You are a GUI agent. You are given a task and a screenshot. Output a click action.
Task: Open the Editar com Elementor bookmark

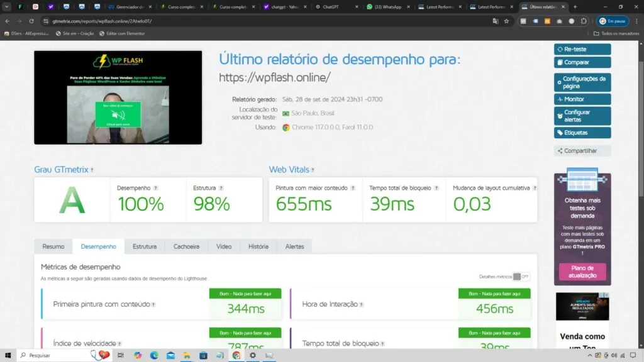122,33
